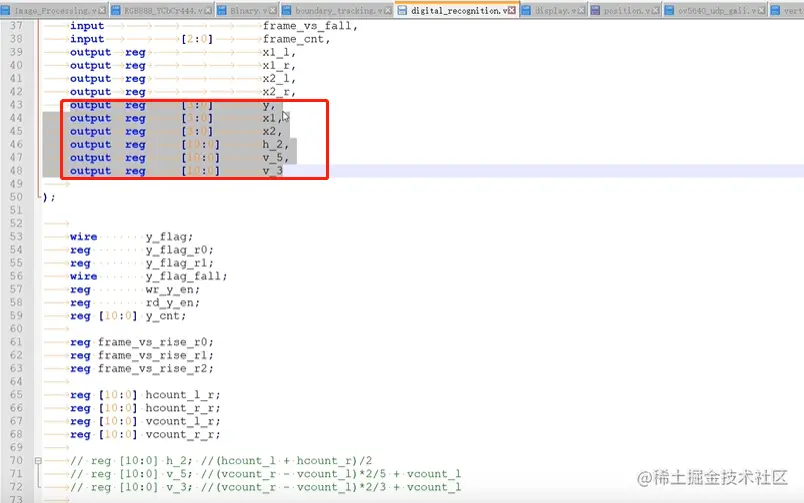This screenshot has height=503, width=804.
Task: Close the display.v tab
Action: click(x=581, y=10)
